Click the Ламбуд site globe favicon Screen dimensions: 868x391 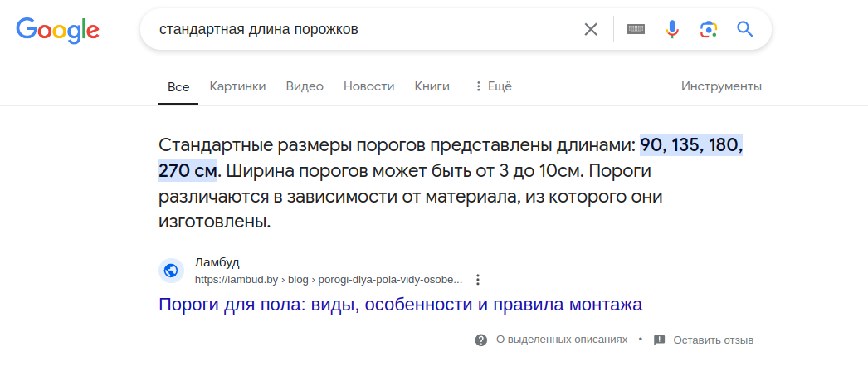tap(171, 271)
